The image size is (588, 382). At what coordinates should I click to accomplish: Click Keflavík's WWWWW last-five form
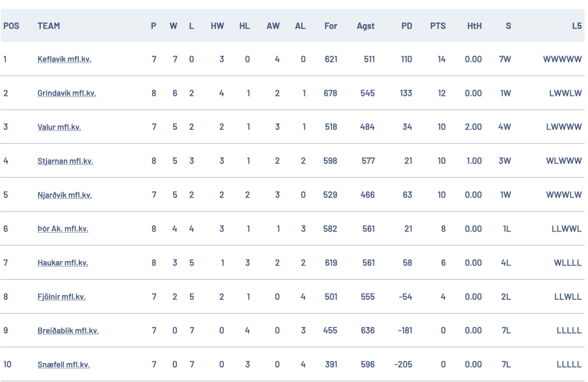562,59
